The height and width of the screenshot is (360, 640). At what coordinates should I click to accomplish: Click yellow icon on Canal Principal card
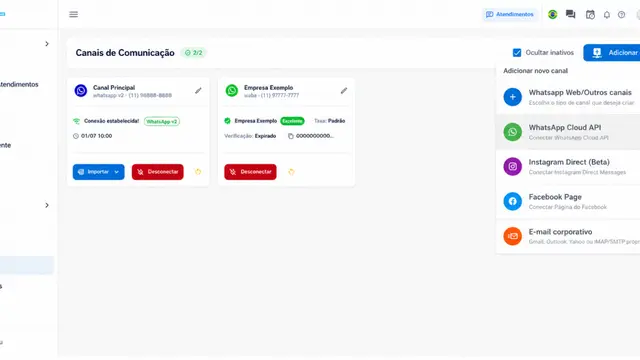coord(198,172)
